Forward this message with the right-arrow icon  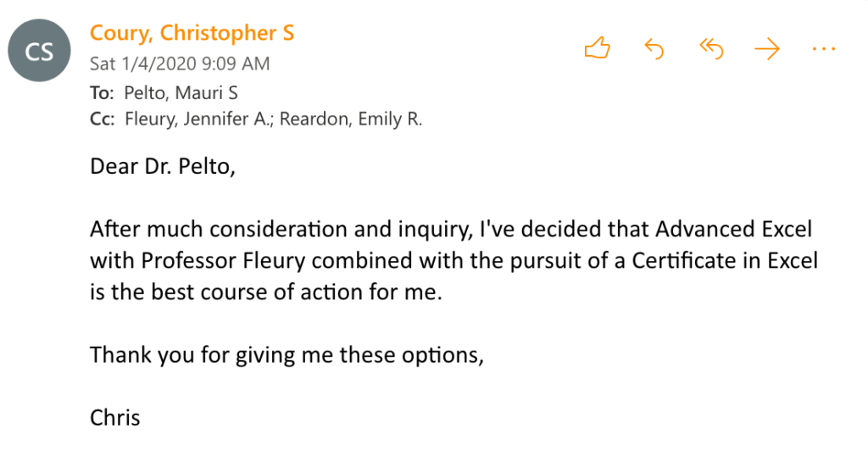click(x=767, y=49)
